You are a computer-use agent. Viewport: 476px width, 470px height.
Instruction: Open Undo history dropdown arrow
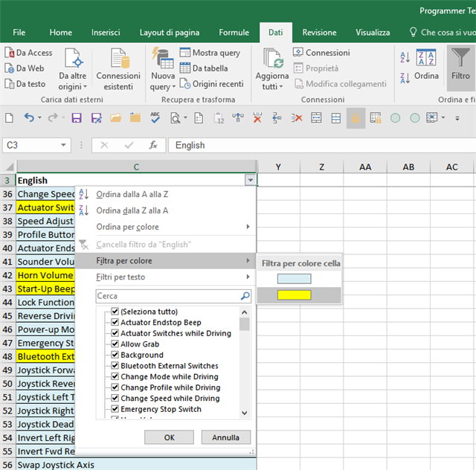(x=39, y=117)
